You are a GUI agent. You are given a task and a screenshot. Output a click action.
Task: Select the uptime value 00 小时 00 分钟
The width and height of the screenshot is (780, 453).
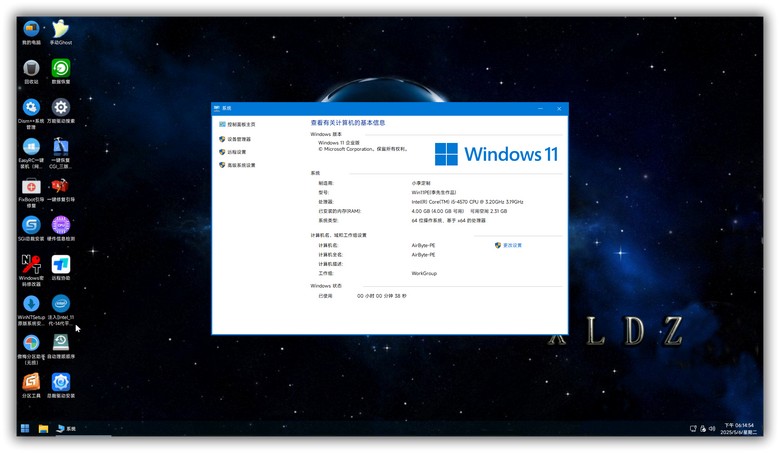[382, 296]
